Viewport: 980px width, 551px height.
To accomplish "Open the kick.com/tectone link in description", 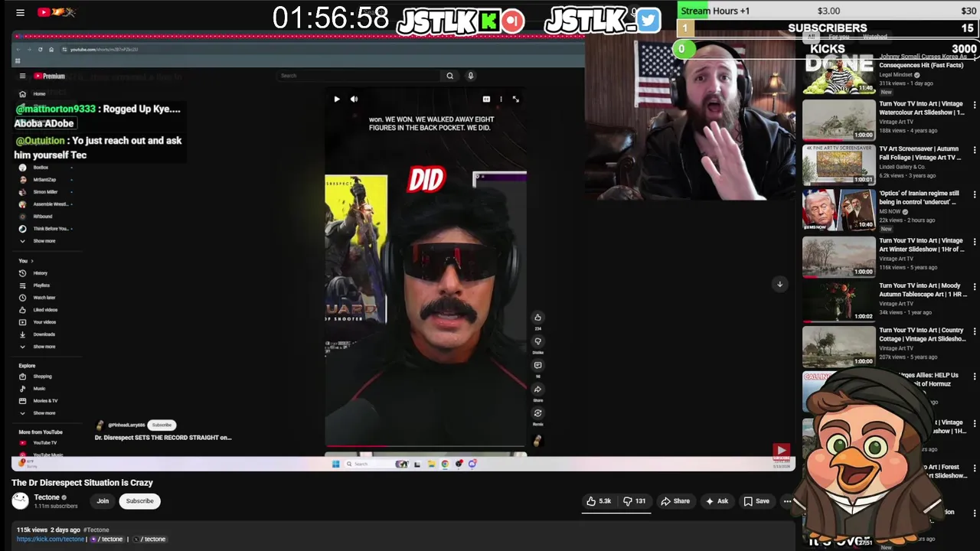I will [51, 539].
